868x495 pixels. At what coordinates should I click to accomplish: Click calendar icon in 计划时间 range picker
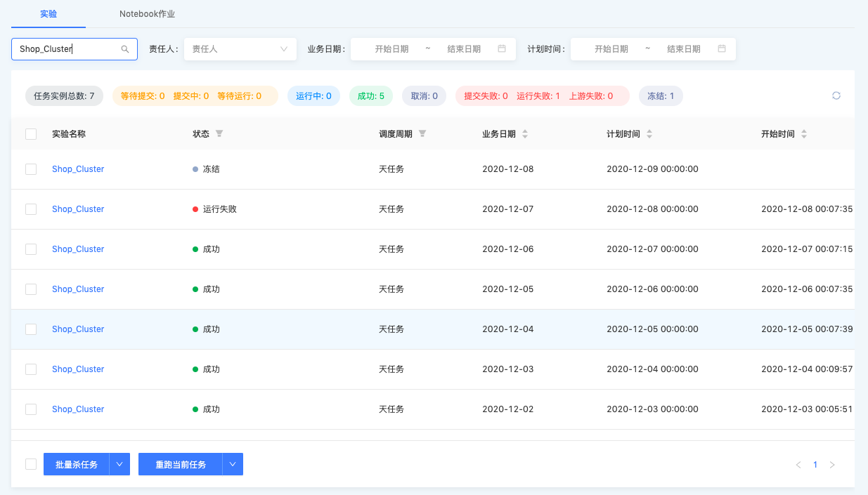tap(722, 49)
